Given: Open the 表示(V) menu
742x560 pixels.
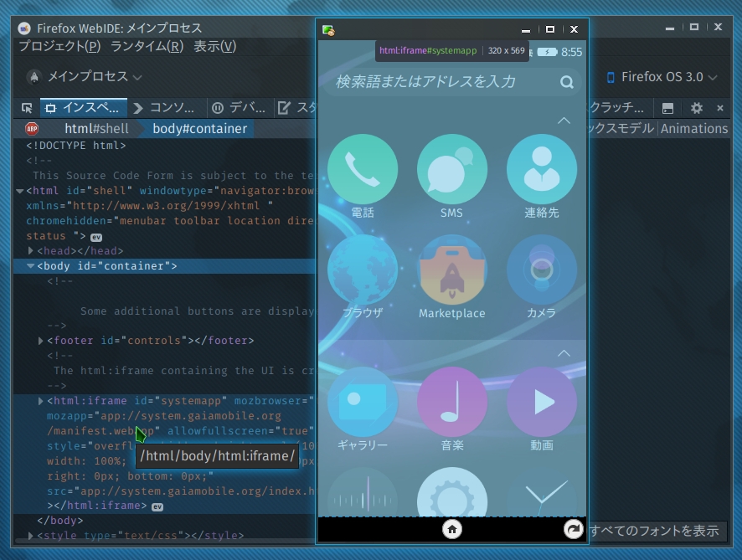Looking at the screenshot, I should point(215,46).
